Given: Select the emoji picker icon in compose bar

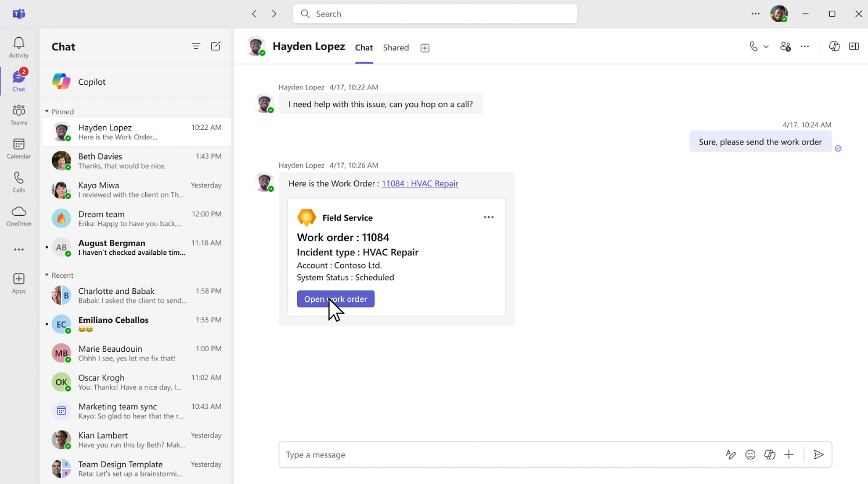Looking at the screenshot, I should pos(750,455).
